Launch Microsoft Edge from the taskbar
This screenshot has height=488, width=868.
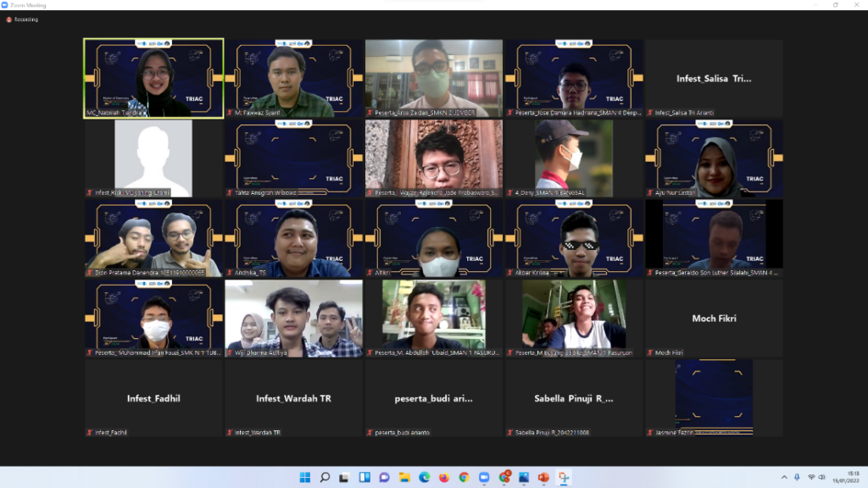click(x=425, y=478)
